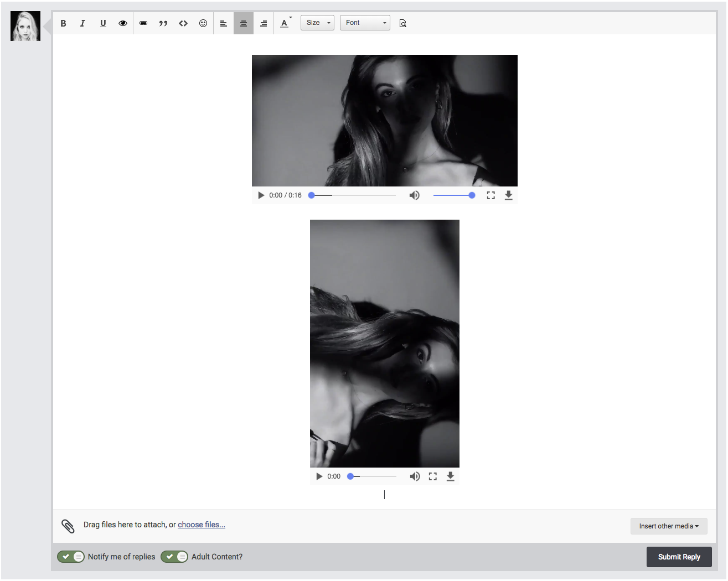Preview the post with the magnifier icon

pyautogui.click(x=402, y=23)
